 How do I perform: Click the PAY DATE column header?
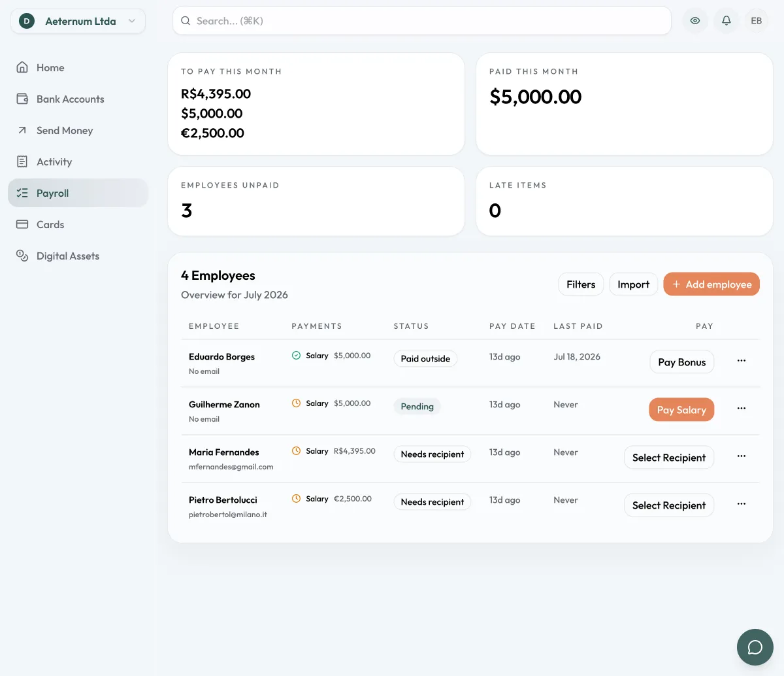pyautogui.click(x=512, y=326)
